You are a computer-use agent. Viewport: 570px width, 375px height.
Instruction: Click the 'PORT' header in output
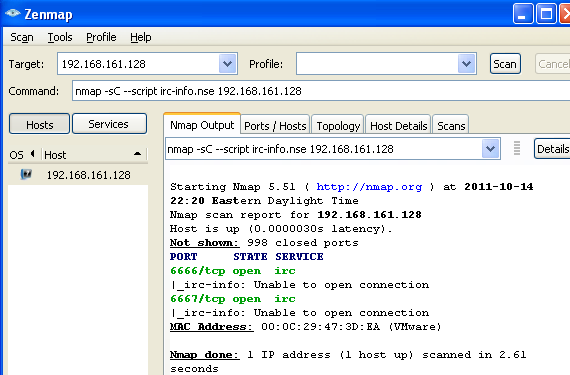click(x=184, y=257)
